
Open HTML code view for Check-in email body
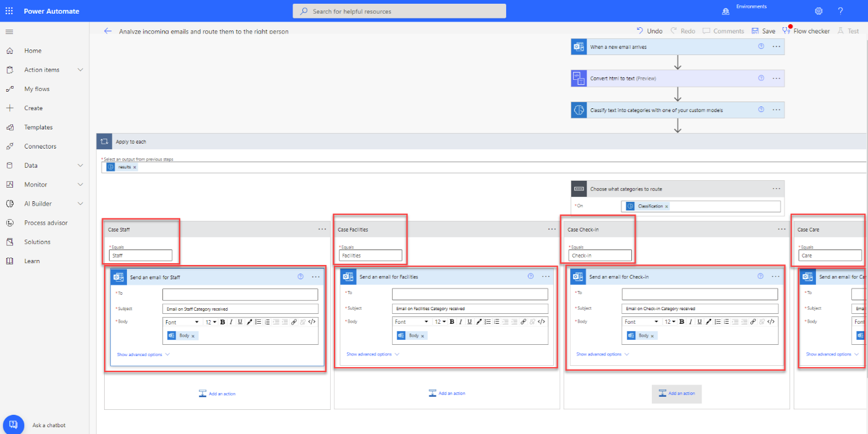click(771, 321)
